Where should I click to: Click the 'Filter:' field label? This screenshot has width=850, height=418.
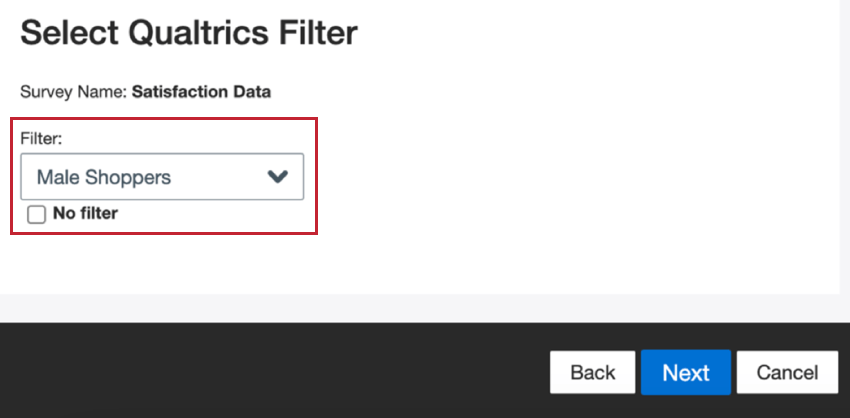[41, 140]
